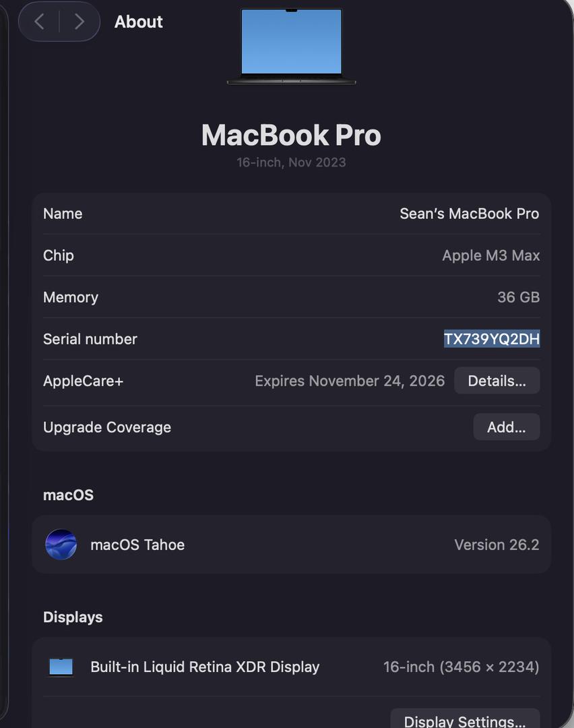The height and width of the screenshot is (728, 574).
Task: Open Display Settings
Action: (x=465, y=720)
